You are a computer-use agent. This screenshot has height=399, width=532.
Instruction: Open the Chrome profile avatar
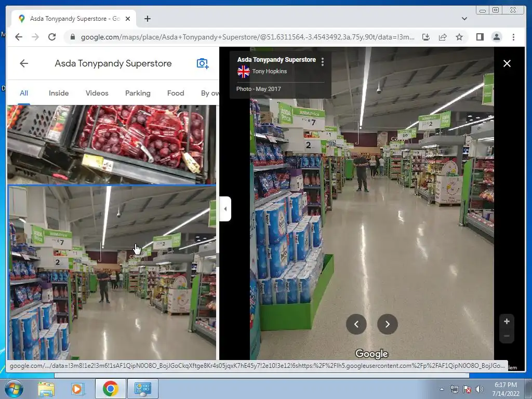coord(496,37)
